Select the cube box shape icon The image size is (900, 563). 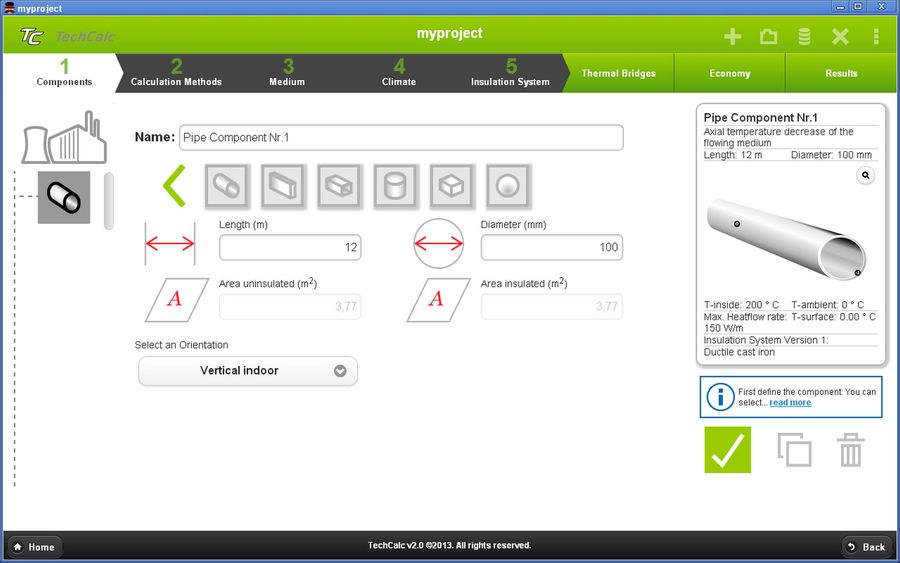coord(452,186)
